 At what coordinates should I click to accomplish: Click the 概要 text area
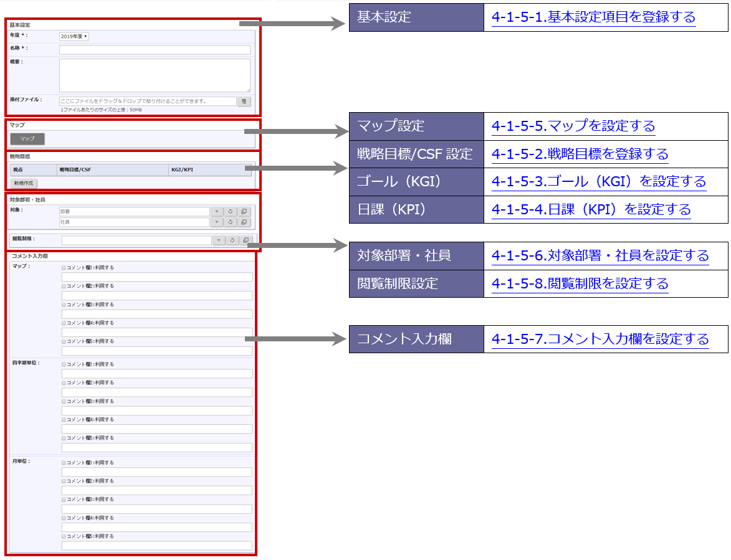155,75
